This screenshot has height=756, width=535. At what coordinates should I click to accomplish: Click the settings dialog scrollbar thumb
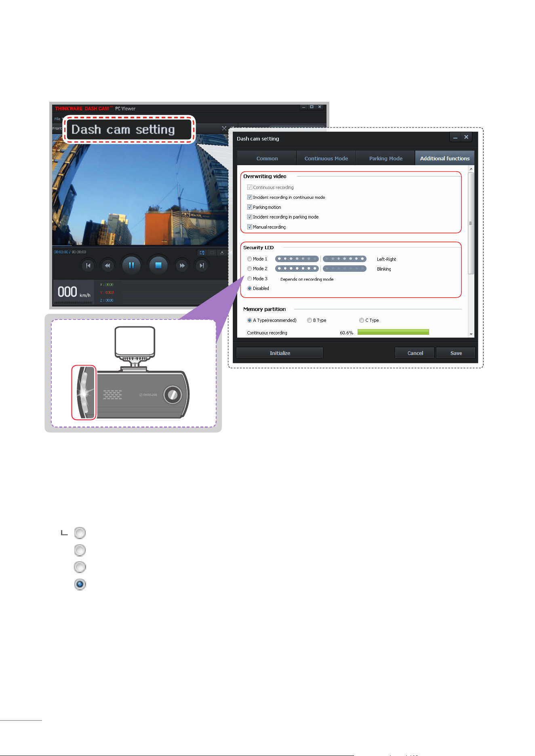click(x=471, y=223)
